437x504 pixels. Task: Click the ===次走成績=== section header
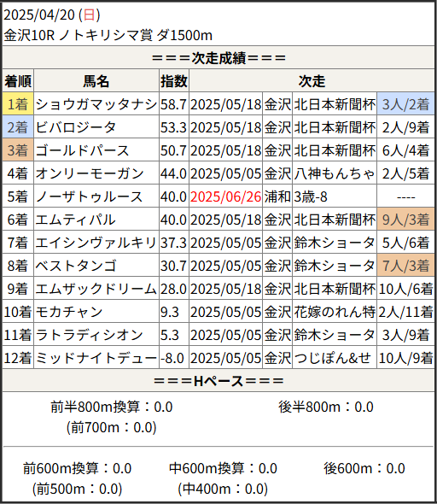coord(218,58)
